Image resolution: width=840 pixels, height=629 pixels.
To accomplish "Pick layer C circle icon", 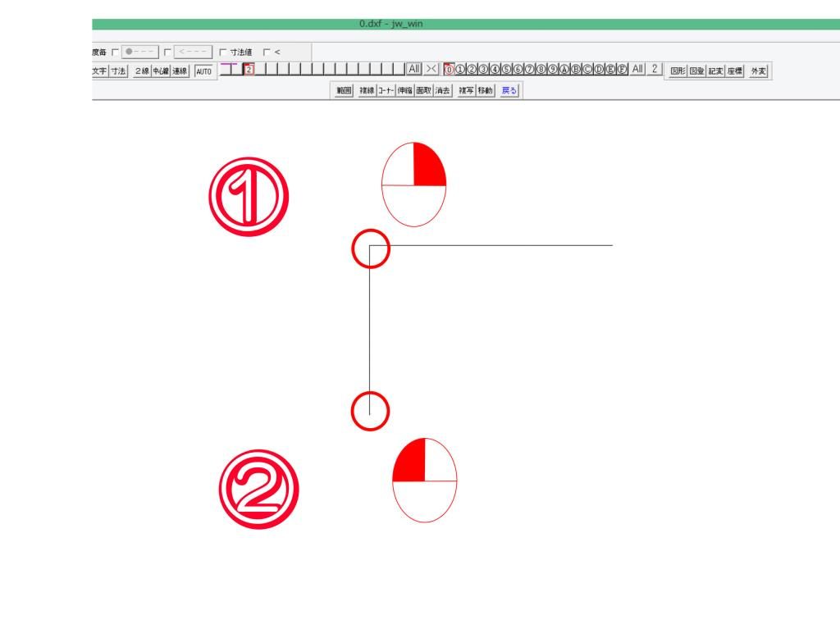I will click(587, 71).
